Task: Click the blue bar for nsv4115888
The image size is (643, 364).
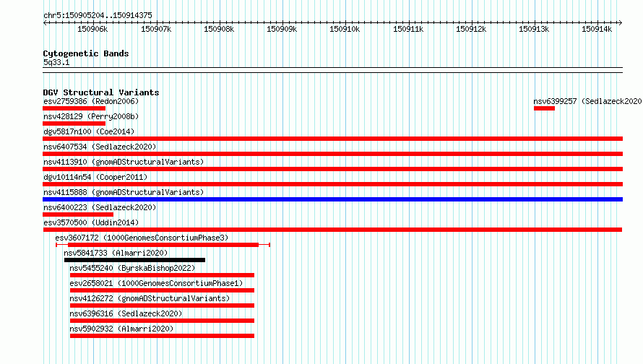Action: pos(332,199)
